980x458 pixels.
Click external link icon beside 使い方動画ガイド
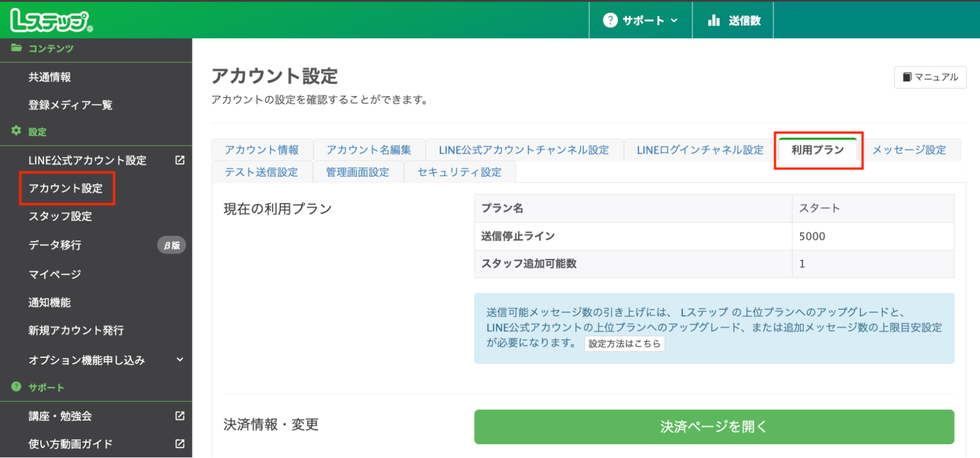pyautogui.click(x=179, y=443)
